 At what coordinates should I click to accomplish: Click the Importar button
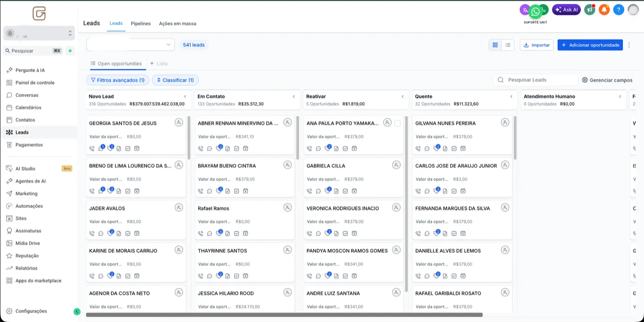click(536, 45)
